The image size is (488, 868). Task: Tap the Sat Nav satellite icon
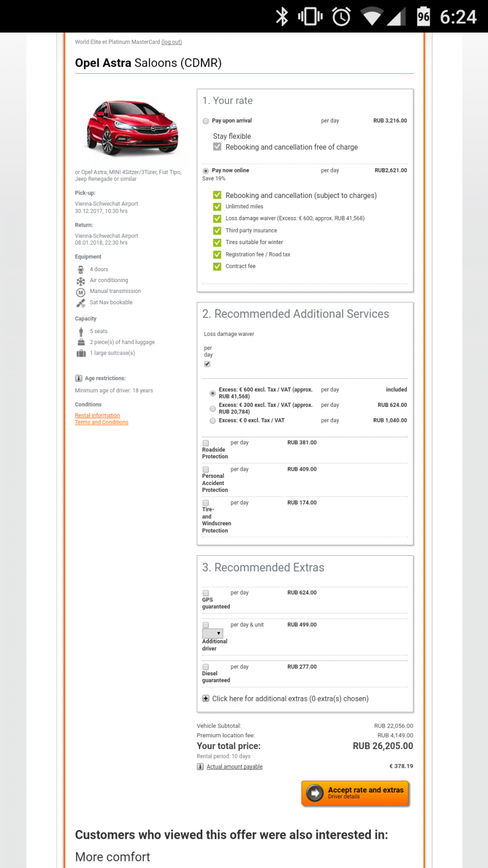pyautogui.click(x=81, y=303)
